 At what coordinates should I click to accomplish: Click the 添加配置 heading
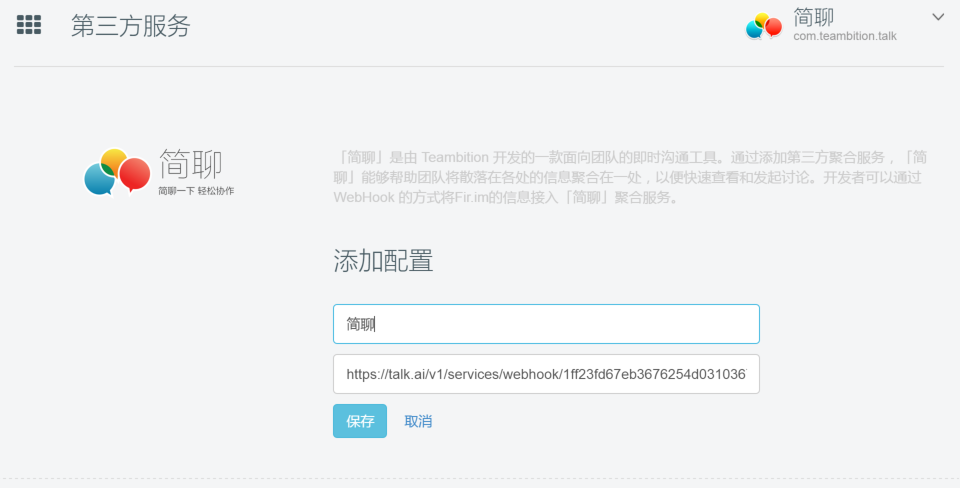pos(383,261)
